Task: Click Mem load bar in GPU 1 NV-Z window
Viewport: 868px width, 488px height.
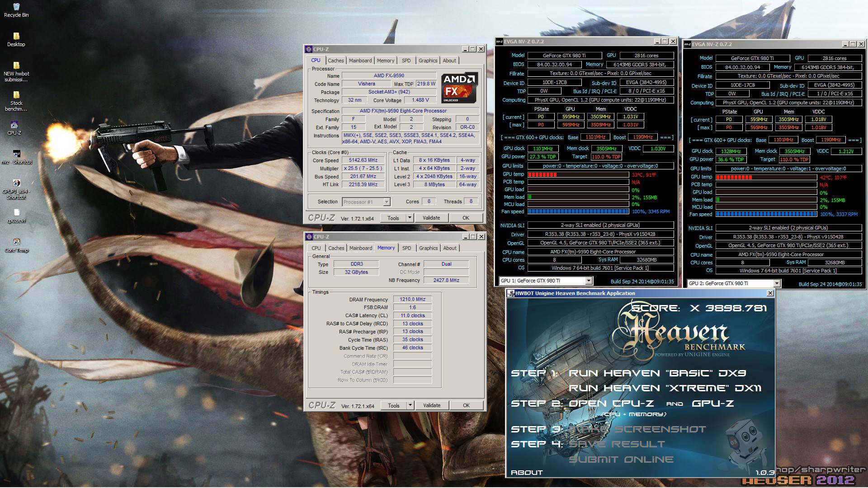Action: (x=578, y=197)
